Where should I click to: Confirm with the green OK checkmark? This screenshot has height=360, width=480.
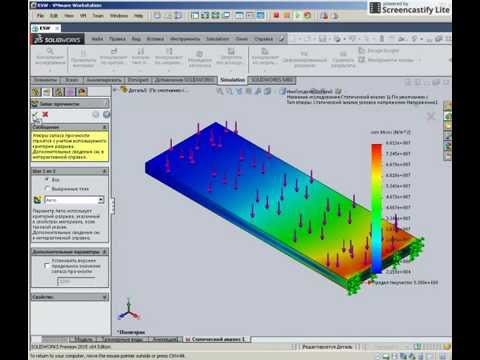[x=35, y=115]
